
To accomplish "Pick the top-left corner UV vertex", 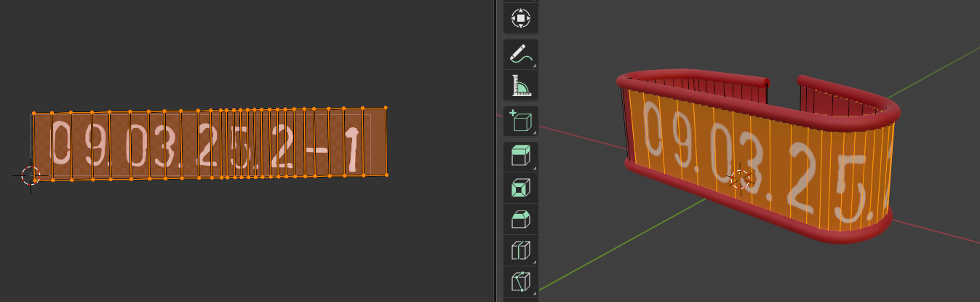I will 33,114.
